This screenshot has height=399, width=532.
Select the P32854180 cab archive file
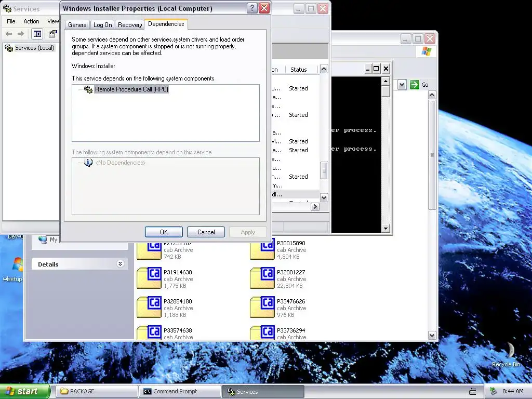[165, 308]
